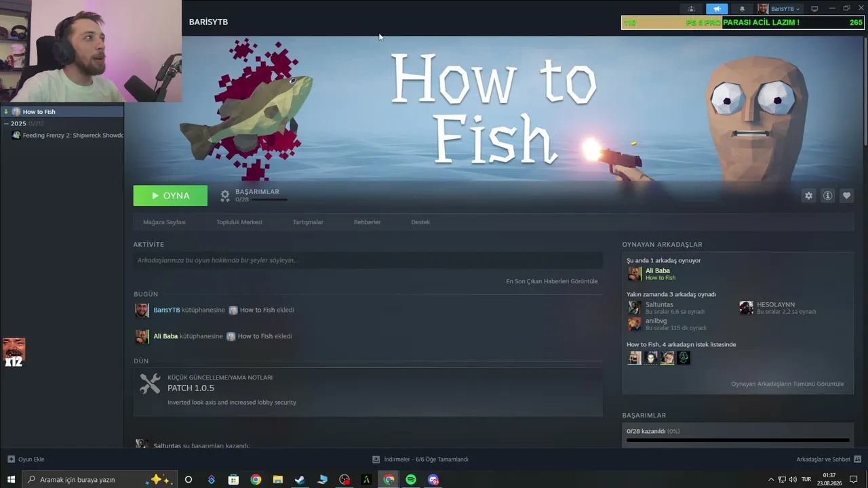Click the activity comment input field
Image resolution: width=868 pixels, height=488 pixels.
368,260
